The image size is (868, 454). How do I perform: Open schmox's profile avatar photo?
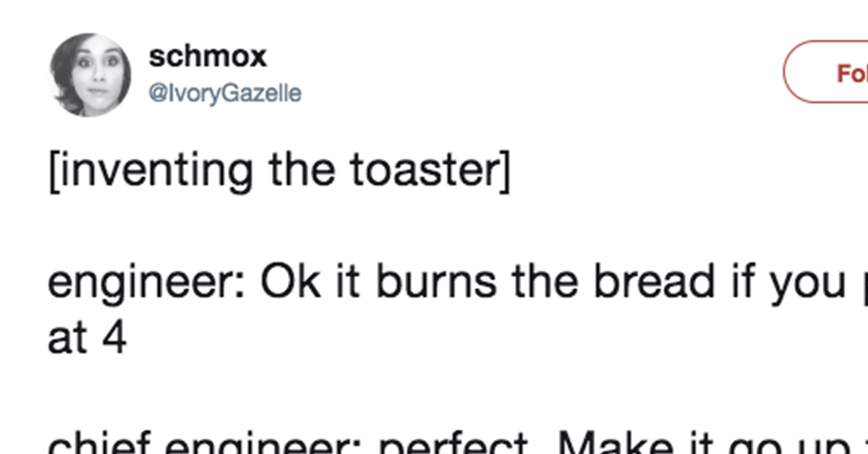coord(90,74)
